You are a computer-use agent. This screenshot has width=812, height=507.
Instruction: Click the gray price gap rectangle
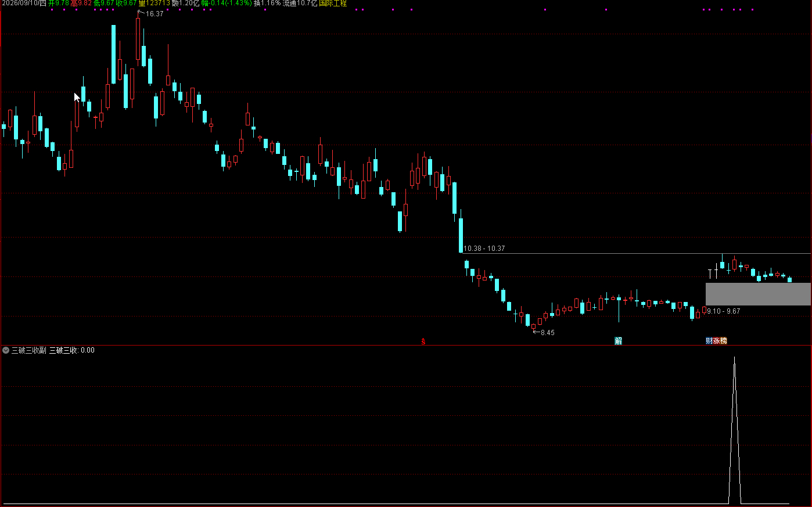pos(758,294)
